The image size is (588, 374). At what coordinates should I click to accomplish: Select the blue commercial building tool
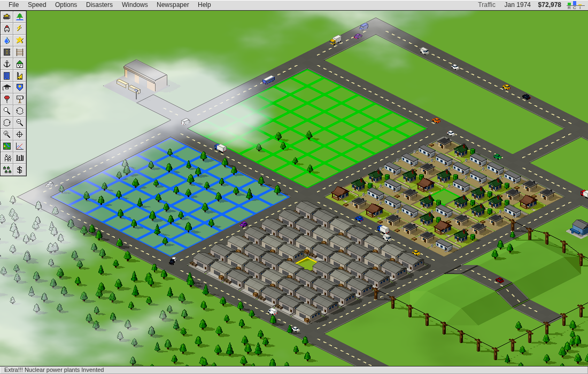[7, 76]
